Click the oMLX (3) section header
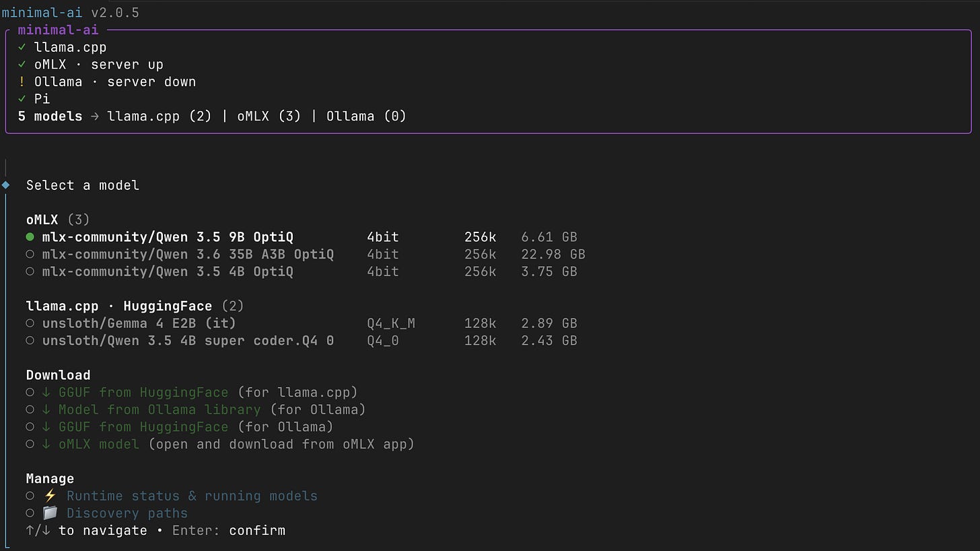The width and height of the screenshot is (980, 551). click(x=58, y=220)
